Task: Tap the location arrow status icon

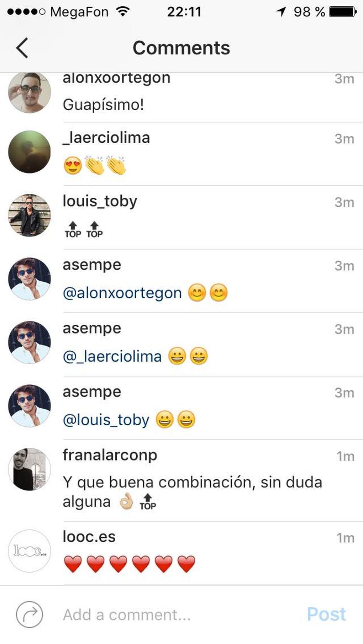Action: (x=281, y=12)
